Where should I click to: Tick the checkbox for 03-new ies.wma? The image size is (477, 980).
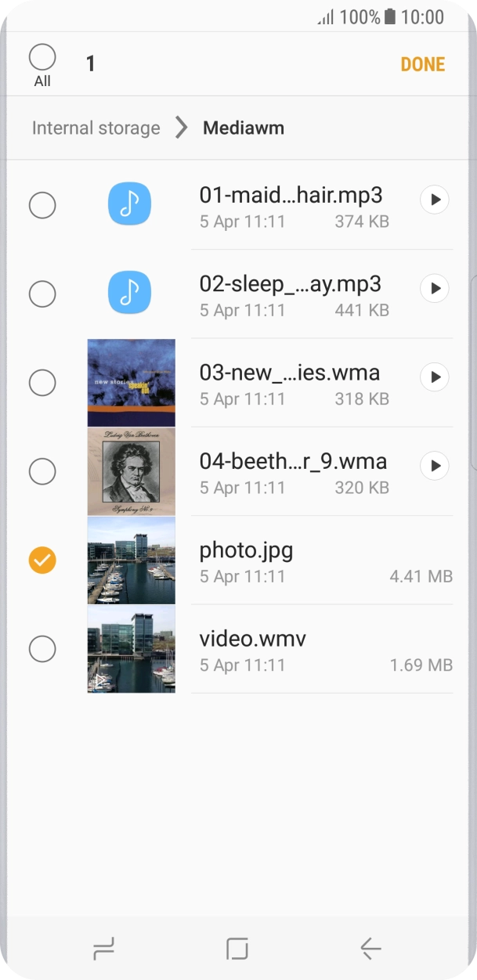[42, 383]
